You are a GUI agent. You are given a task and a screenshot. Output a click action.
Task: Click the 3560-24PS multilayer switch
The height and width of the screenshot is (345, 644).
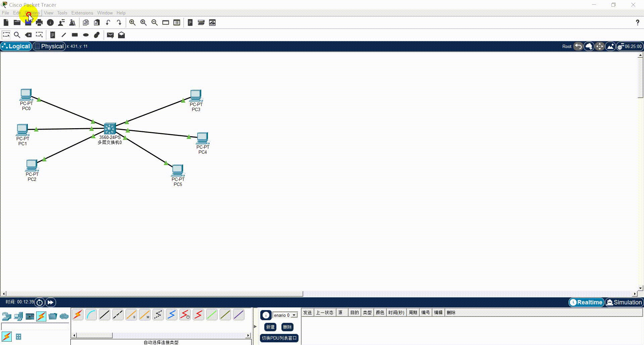point(110,129)
